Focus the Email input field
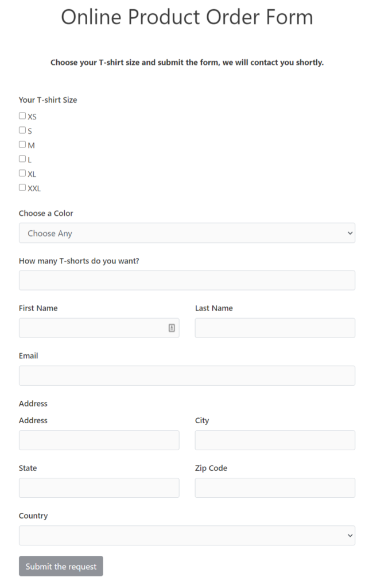Image resolution: width=373 pixels, height=588 pixels. (187, 375)
